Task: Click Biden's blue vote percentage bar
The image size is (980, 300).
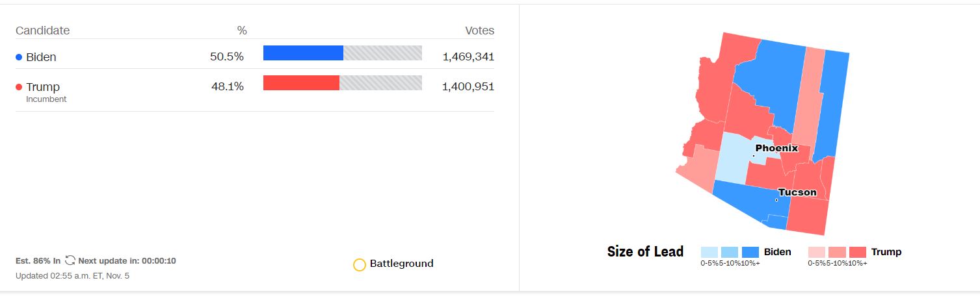Action: 303,53
